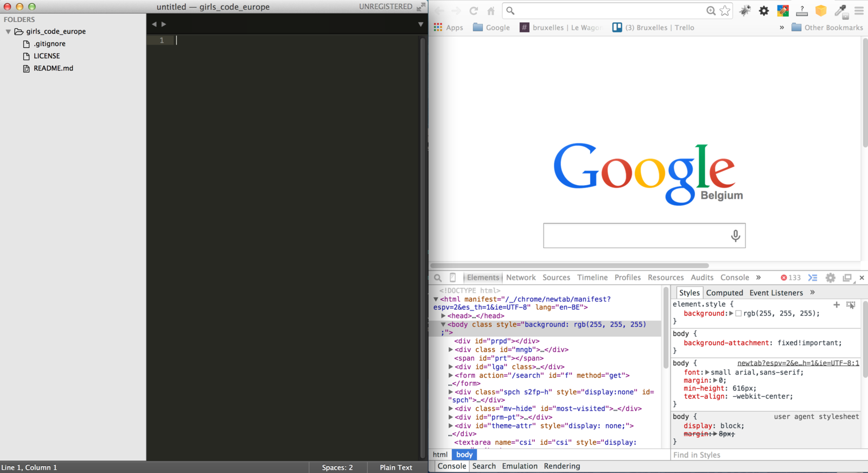Show more bookmarks chevron
Image resolution: width=868 pixels, height=473 pixels.
pos(782,27)
